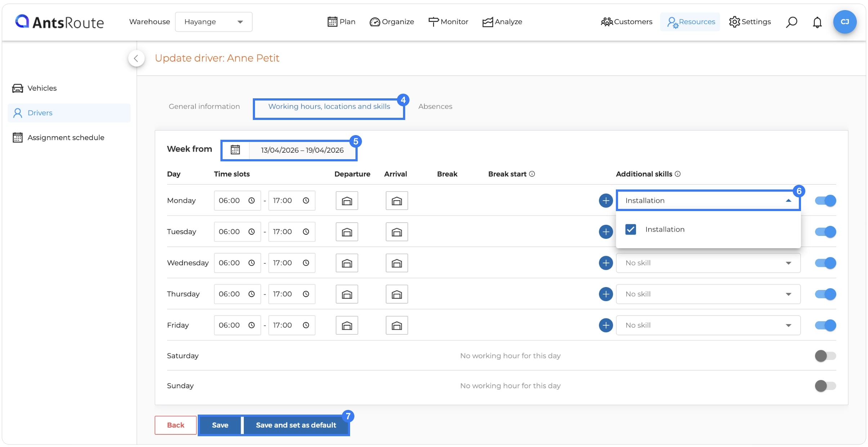The height and width of the screenshot is (447, 868).
Task: Click the Break start info icon
Action: pos(532,174)
